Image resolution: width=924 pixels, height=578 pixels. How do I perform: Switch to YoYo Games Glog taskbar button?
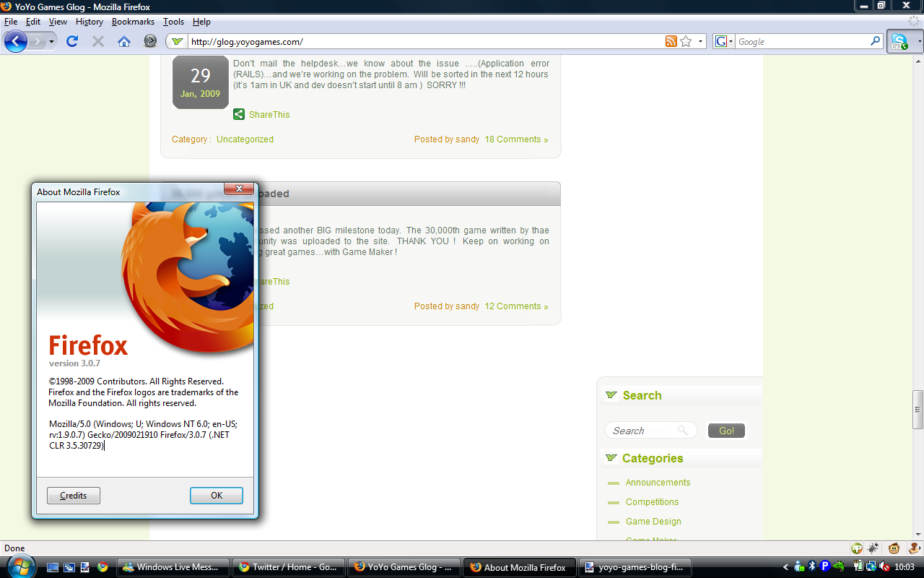[x=405, y=567]
